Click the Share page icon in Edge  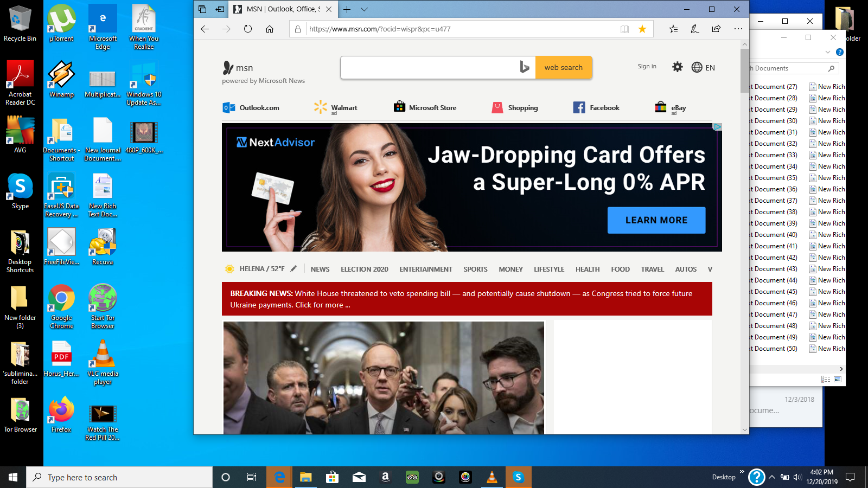click(716, 29)
